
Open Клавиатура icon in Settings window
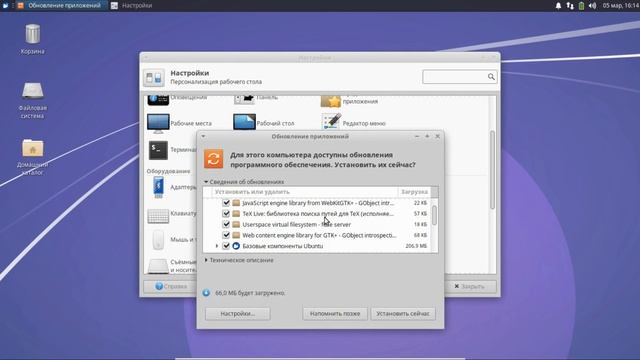tap(158, 216)
